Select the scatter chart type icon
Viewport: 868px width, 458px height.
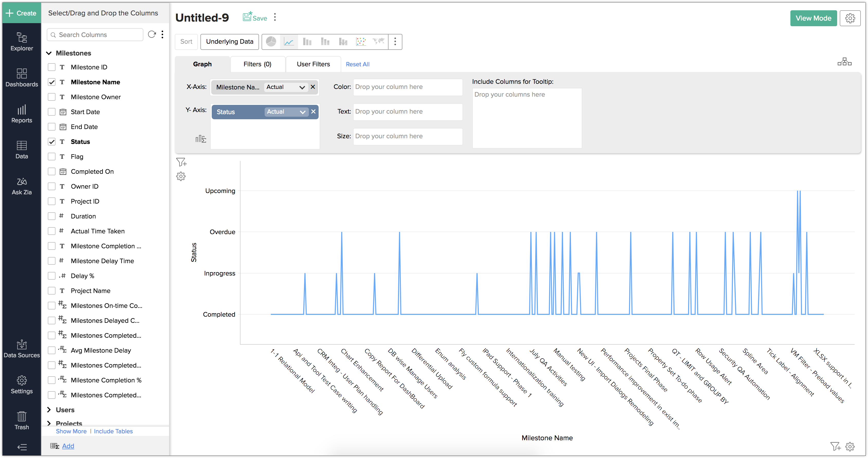coord(361,41)
